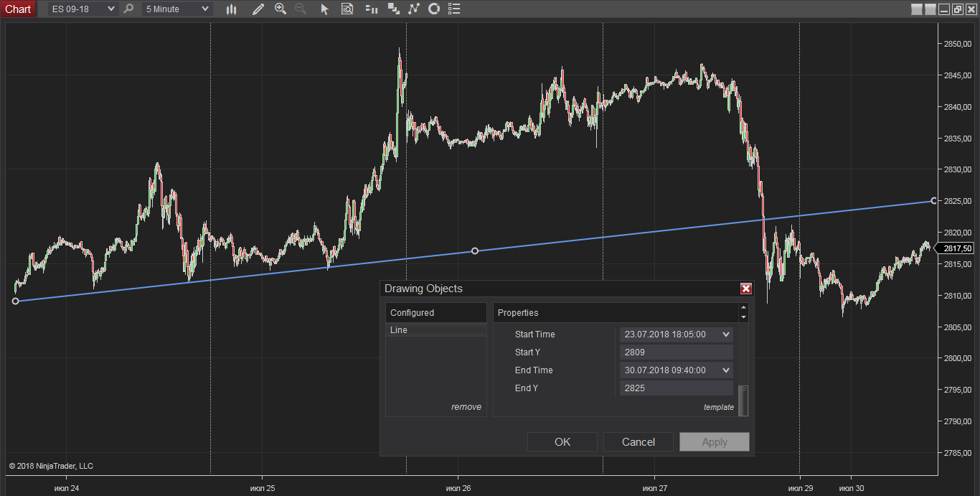
Task: Open the 5 Minute interval dropdown
Action: point(176,9)
